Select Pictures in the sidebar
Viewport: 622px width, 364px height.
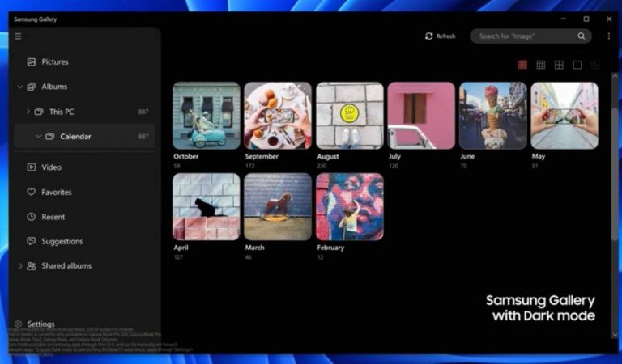pyautogui.click(x=54, y=61)
